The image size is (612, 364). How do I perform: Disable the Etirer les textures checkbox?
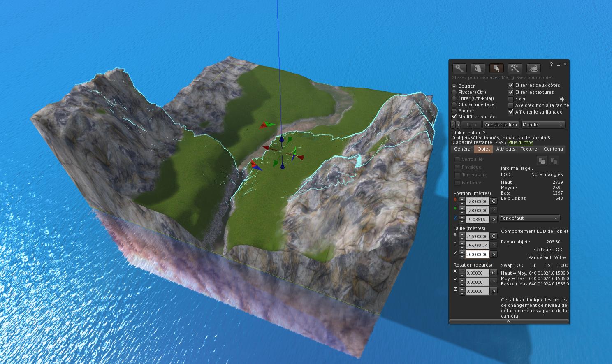[511, 92]
